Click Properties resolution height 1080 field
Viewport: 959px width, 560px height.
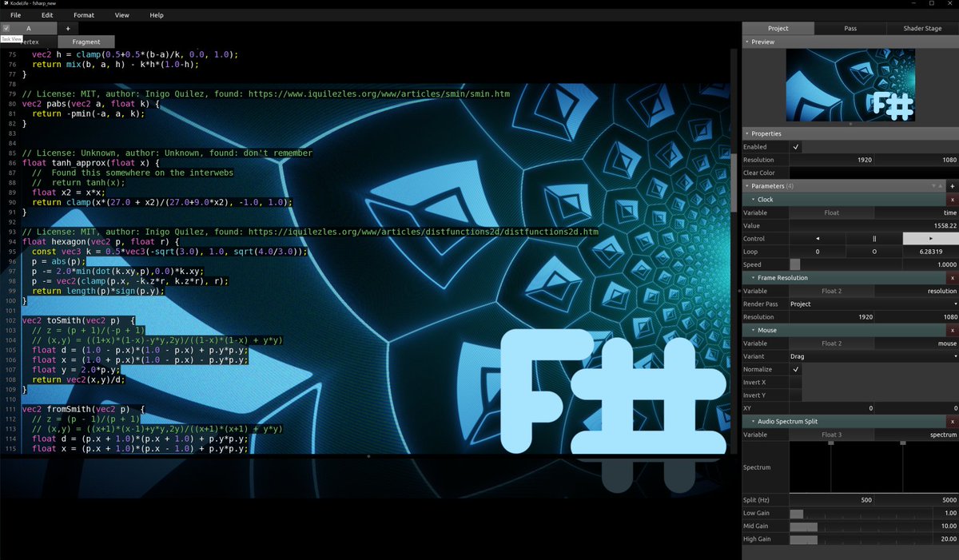916,160
